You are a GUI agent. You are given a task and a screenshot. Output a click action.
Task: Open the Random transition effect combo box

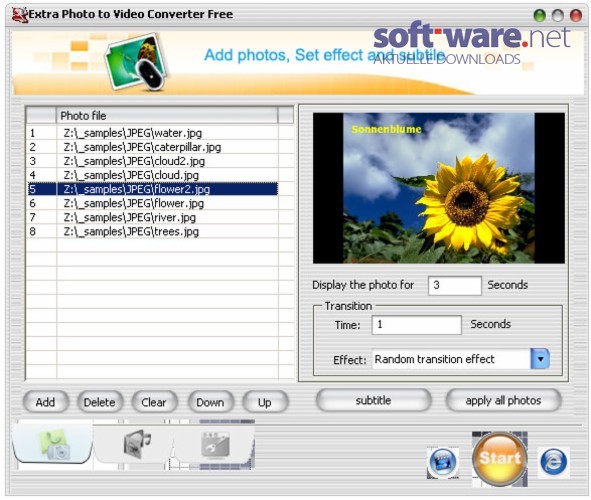tap(460, 359)
